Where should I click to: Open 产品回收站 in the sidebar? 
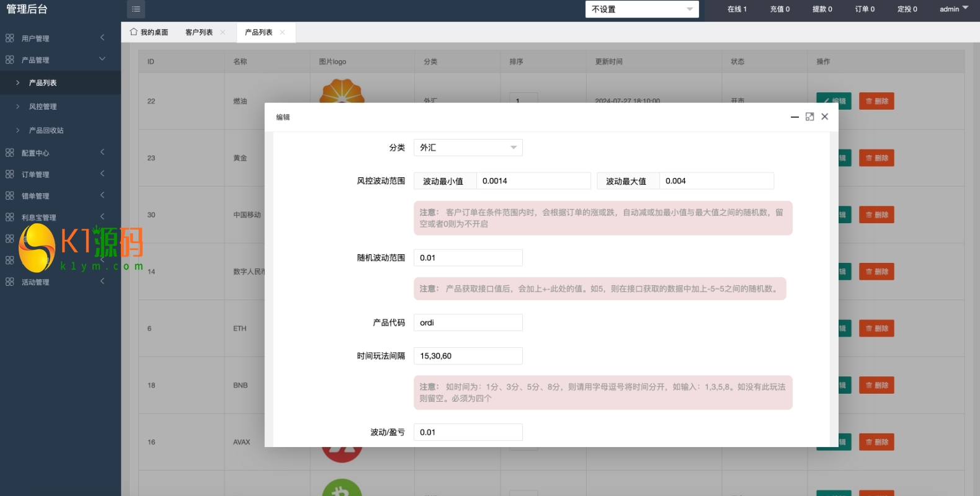60,130
